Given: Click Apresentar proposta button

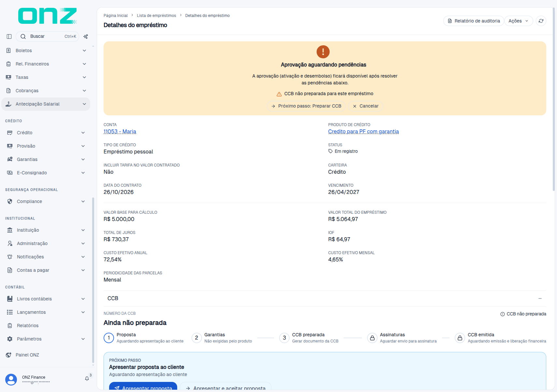Looking at the screenshot, I should pos(143,386).
